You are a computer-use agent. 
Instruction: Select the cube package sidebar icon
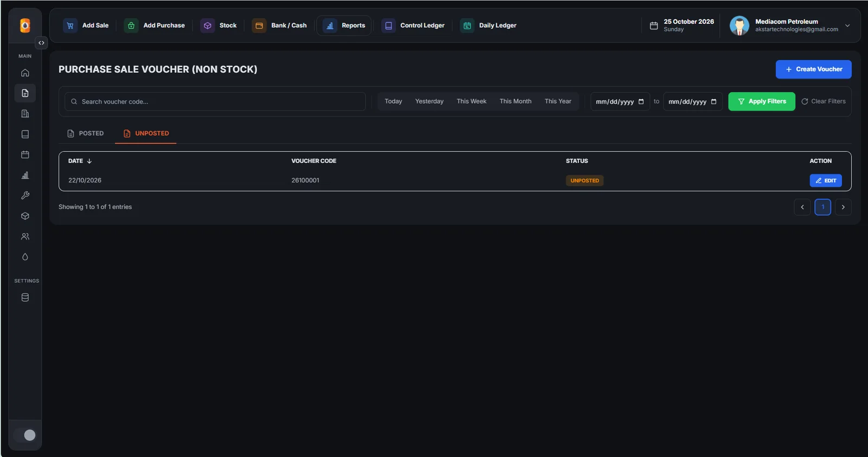click(25, 216)
